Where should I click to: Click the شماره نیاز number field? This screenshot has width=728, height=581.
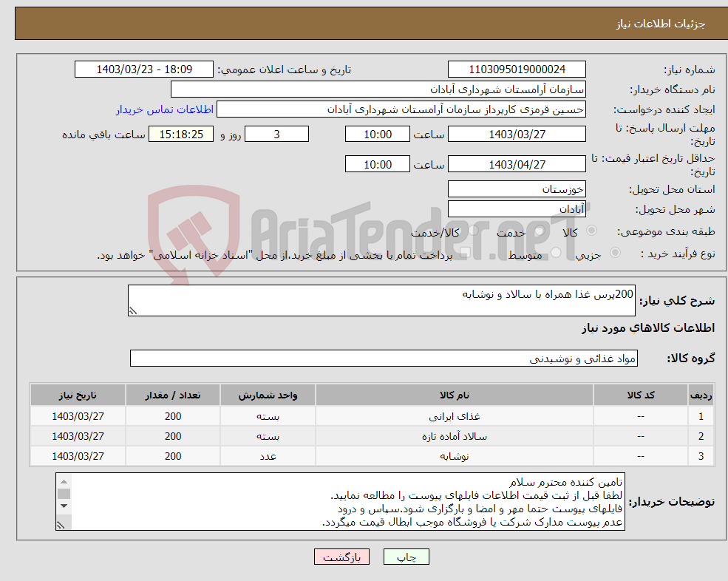(517, 69)
